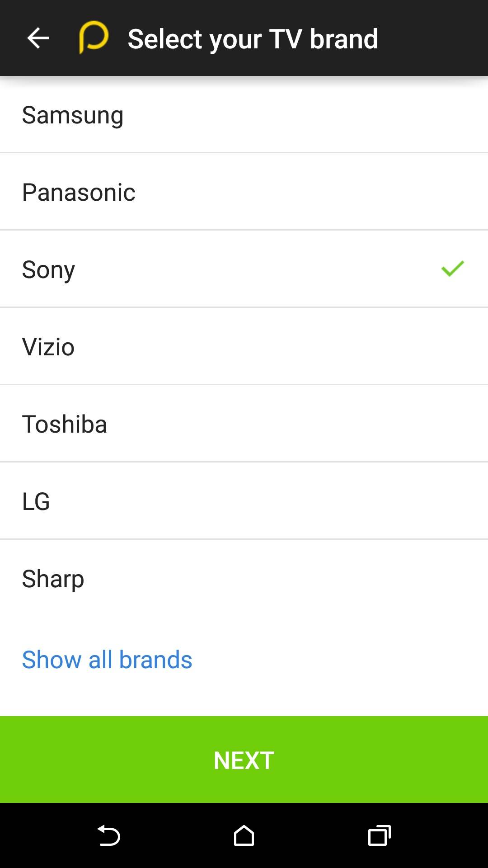488x868 pixels.
Task: Open Android recent apps button
Action: pos(379,835)
